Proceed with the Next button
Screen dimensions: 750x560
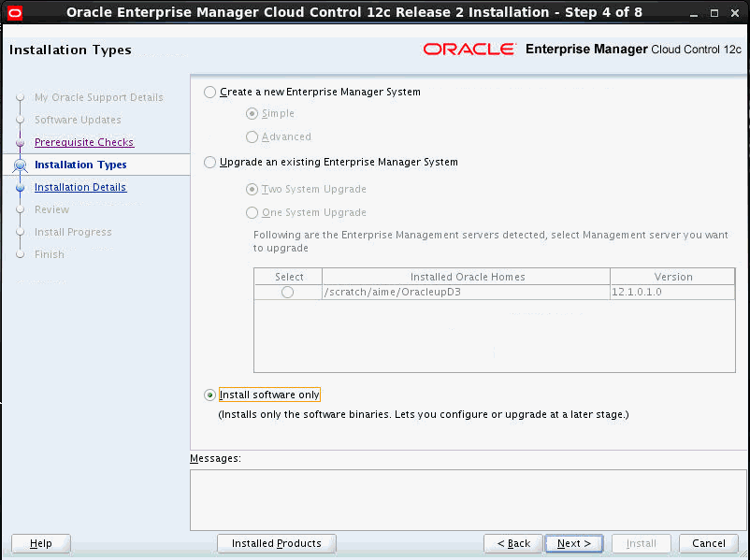click(574, 544)
